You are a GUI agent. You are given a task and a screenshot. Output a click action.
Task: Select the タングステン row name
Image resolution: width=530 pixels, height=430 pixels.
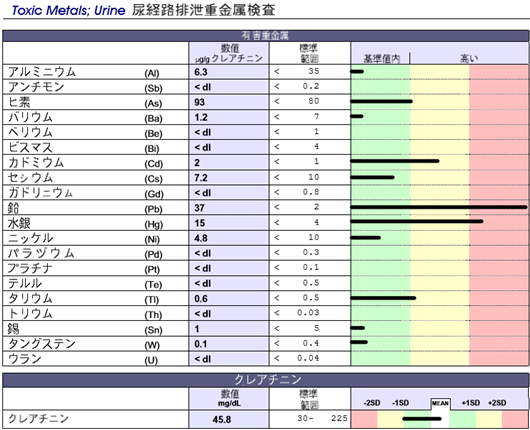[42, 343]
